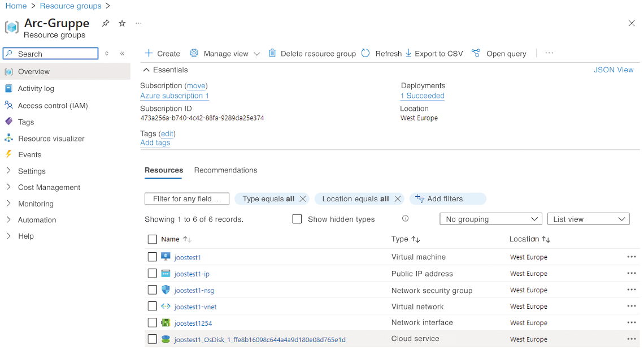
Task: Tick the joostest1-ip row checkbox
Action: click(153, 273)
